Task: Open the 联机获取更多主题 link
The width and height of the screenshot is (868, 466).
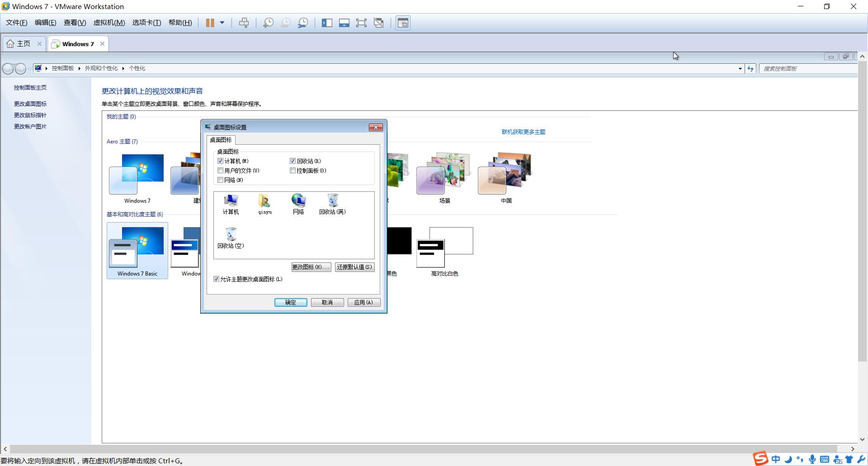Action: pyautogui.click(x=524, y=132)
